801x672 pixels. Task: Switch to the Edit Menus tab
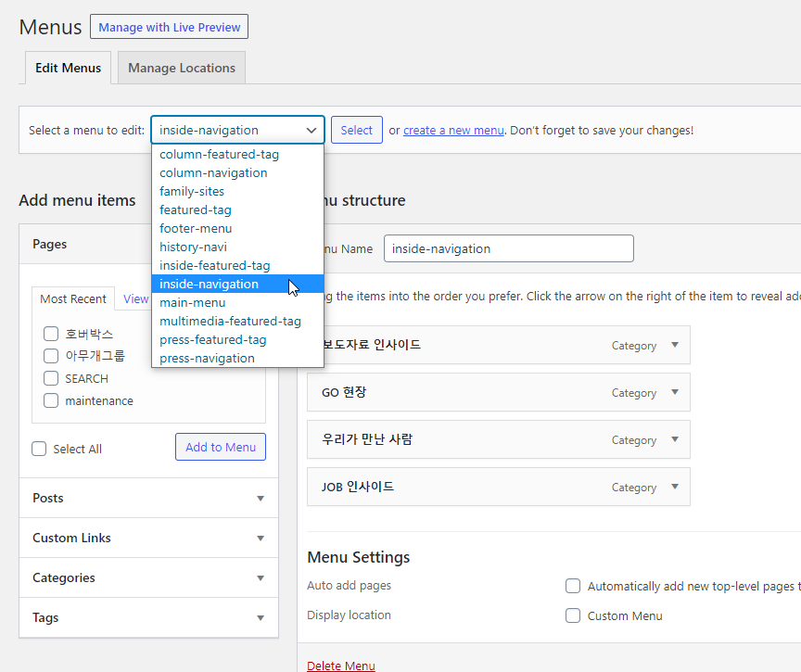(68, 68)
